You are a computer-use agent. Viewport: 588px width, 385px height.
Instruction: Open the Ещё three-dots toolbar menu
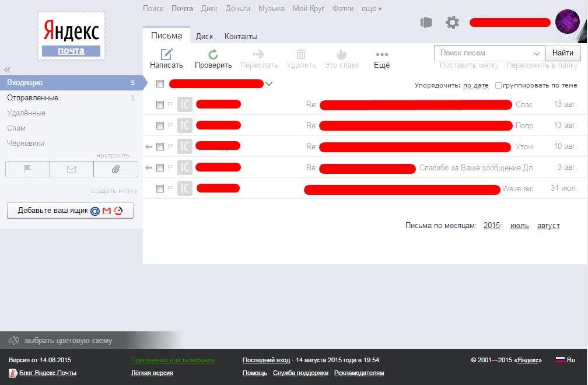(x=381, y=55)
